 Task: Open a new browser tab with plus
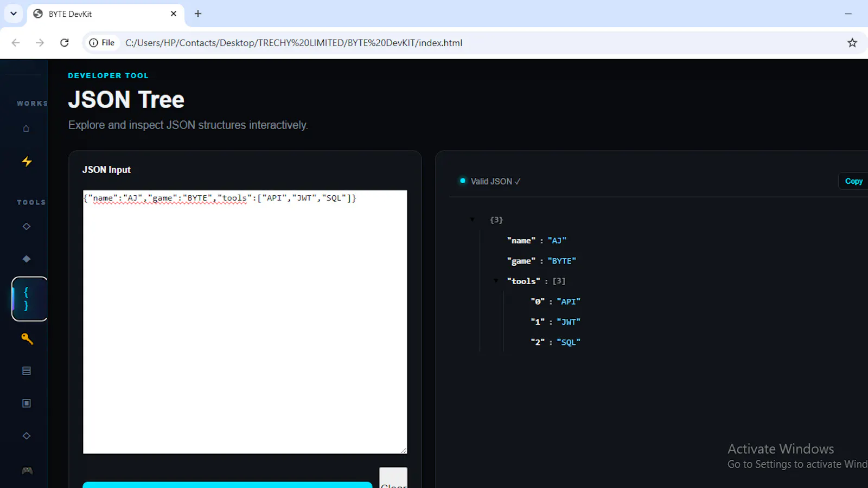[198, 14]
